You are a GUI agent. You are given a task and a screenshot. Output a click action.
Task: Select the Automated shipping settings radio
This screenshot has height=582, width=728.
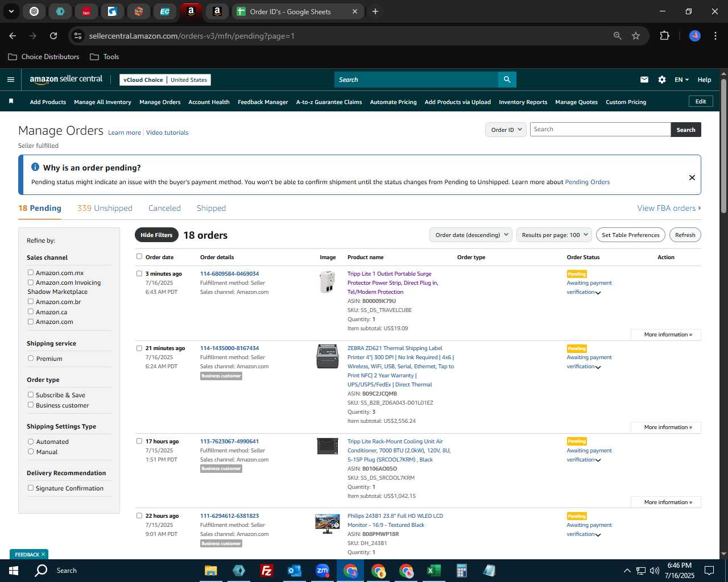(x=31, y=441)
